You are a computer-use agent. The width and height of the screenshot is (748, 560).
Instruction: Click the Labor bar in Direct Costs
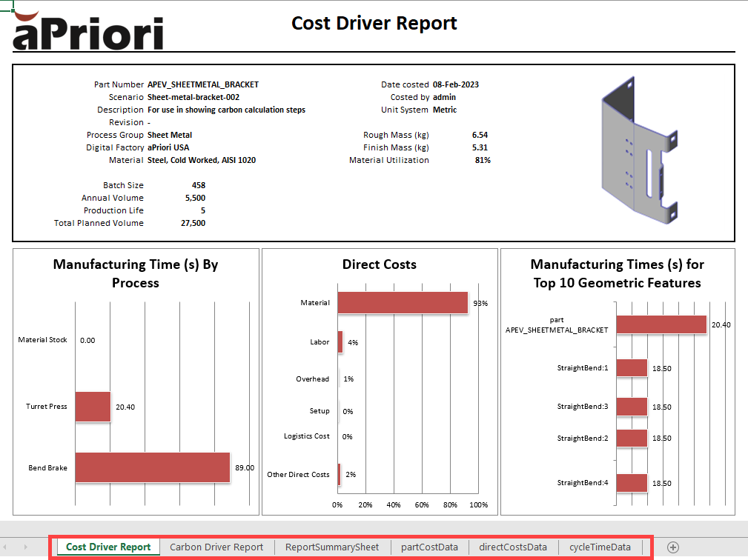coord(340,341)
